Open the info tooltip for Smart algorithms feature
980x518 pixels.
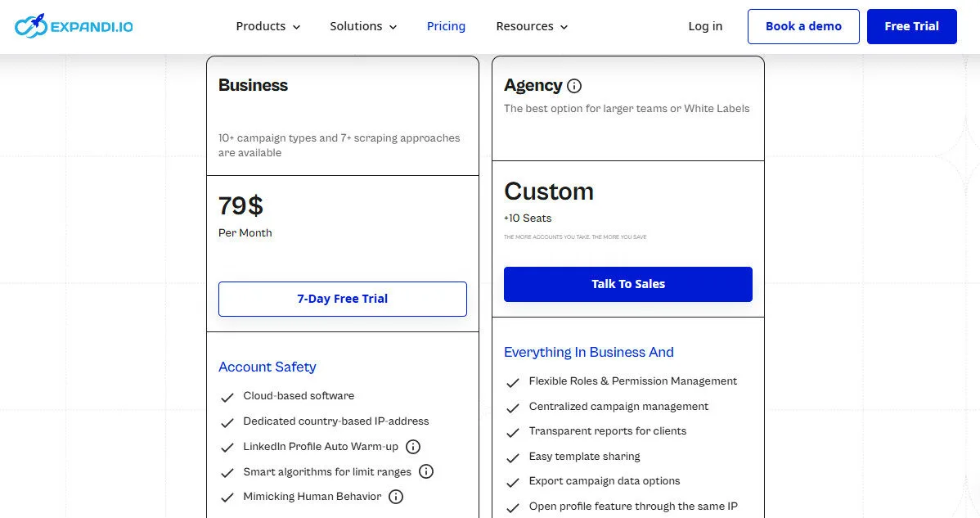tap(425, 471)
